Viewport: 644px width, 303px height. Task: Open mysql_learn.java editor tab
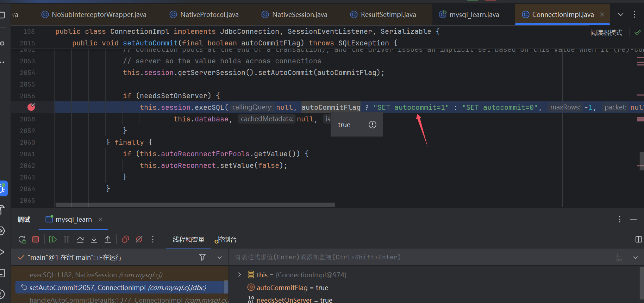(x=469, y=14)
